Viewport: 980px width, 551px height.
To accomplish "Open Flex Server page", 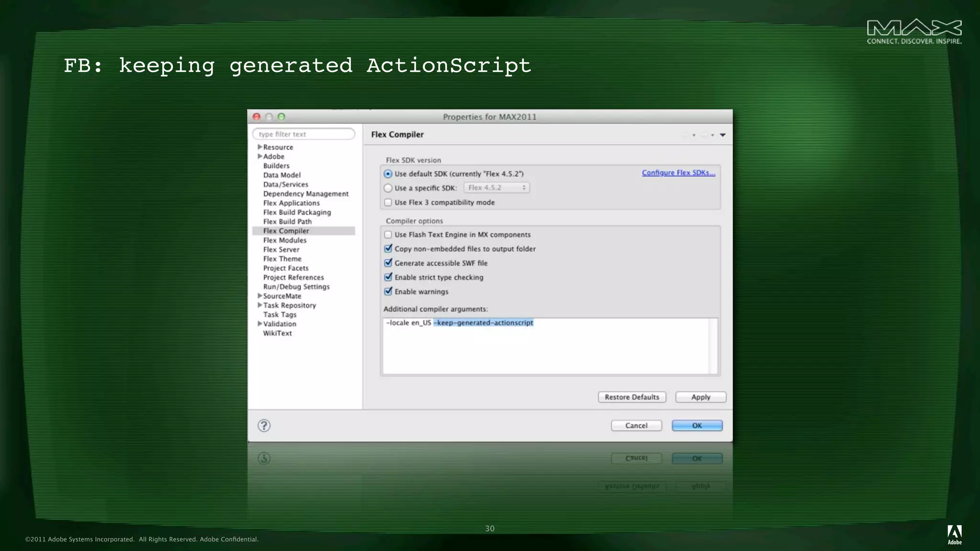I will (x=281, y=250).
